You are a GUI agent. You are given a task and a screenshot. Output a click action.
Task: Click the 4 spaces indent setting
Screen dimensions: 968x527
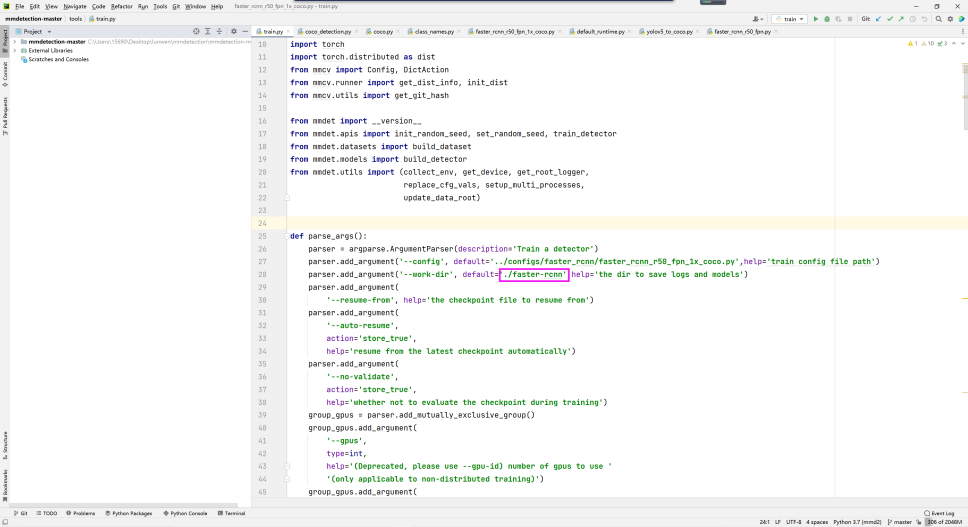[x=817, y=522]
